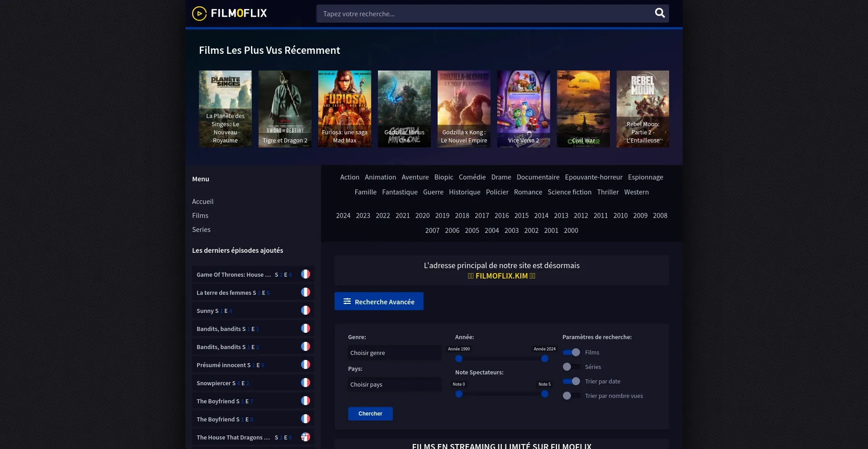Screen dimensions: 868x449
Task: Click the search magnifier icon
Action: coord(660,13)
